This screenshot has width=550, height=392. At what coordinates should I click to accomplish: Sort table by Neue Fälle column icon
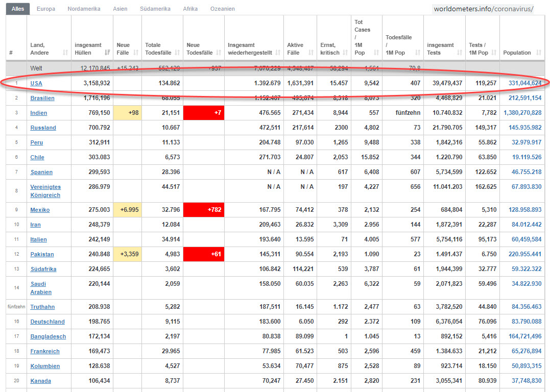136,53
